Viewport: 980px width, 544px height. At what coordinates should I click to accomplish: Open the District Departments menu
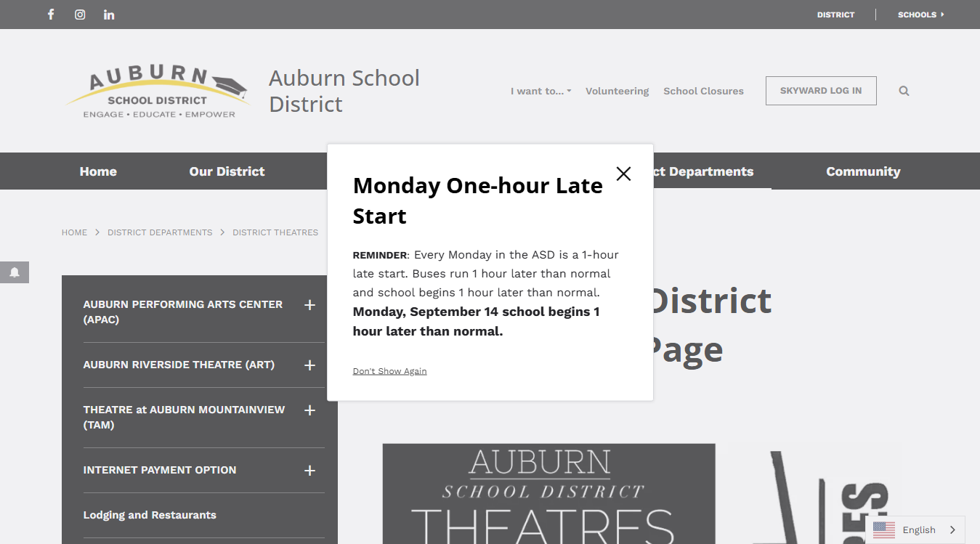703,171
